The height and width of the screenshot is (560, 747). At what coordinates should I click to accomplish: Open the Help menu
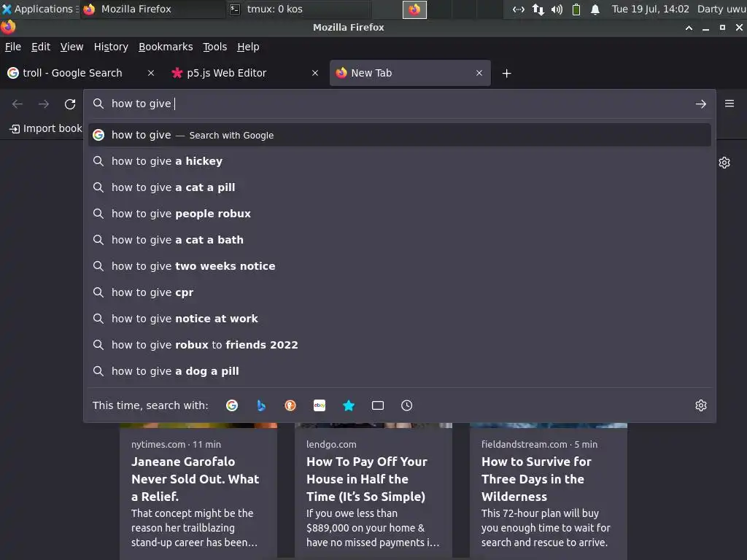pos(248,47)
